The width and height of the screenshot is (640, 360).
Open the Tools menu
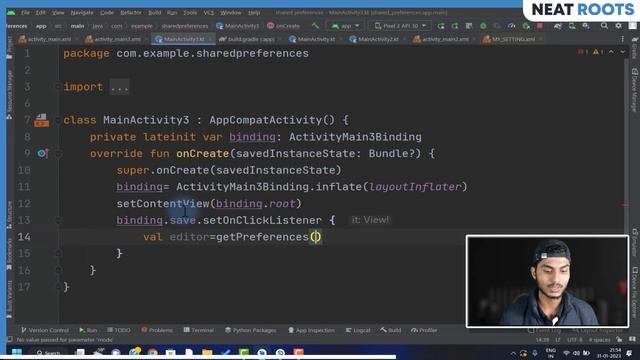click(x=190, y=13)
